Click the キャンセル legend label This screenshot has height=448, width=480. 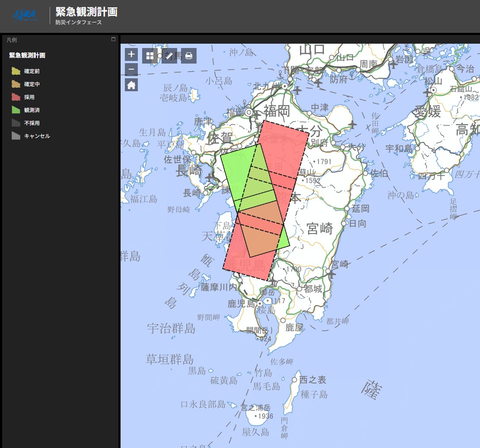(37, 136)
